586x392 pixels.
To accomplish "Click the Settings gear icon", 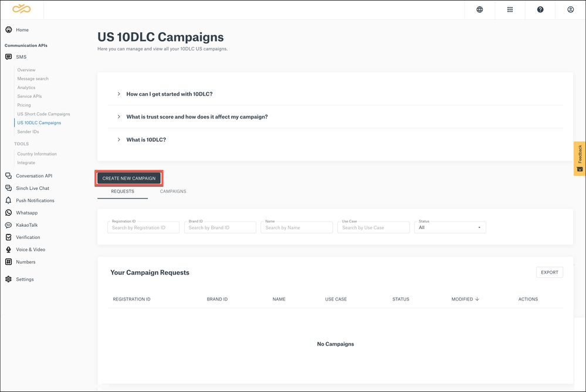I will click(8, 279).
